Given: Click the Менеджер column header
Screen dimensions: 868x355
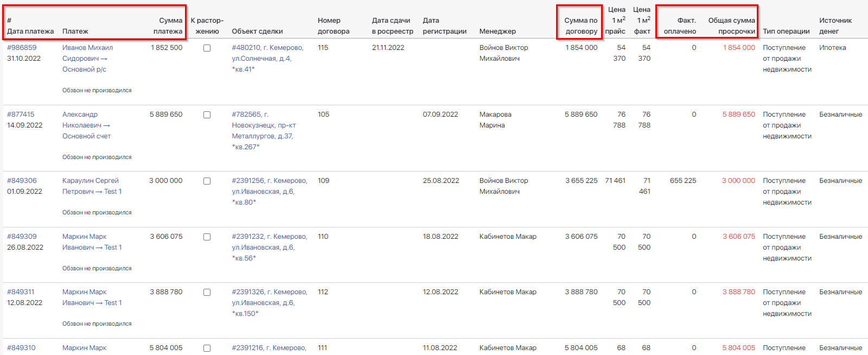Looking at the screenshot, I should (x=497, y=31).
